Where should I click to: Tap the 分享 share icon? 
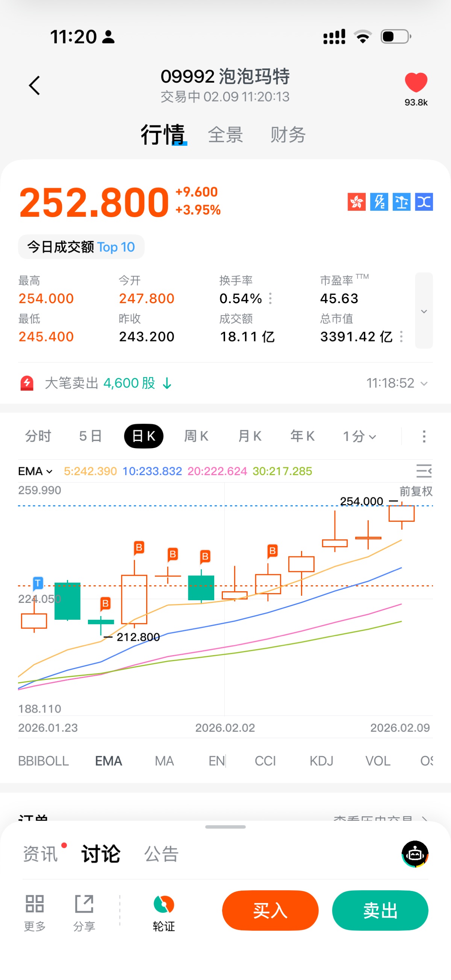[x=84, y=904]
